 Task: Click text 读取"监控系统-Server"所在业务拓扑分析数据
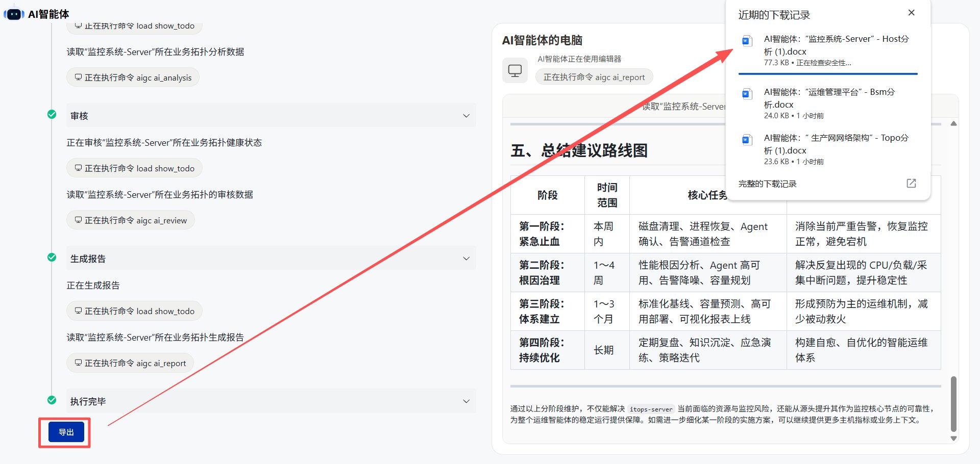coord(155,51)
